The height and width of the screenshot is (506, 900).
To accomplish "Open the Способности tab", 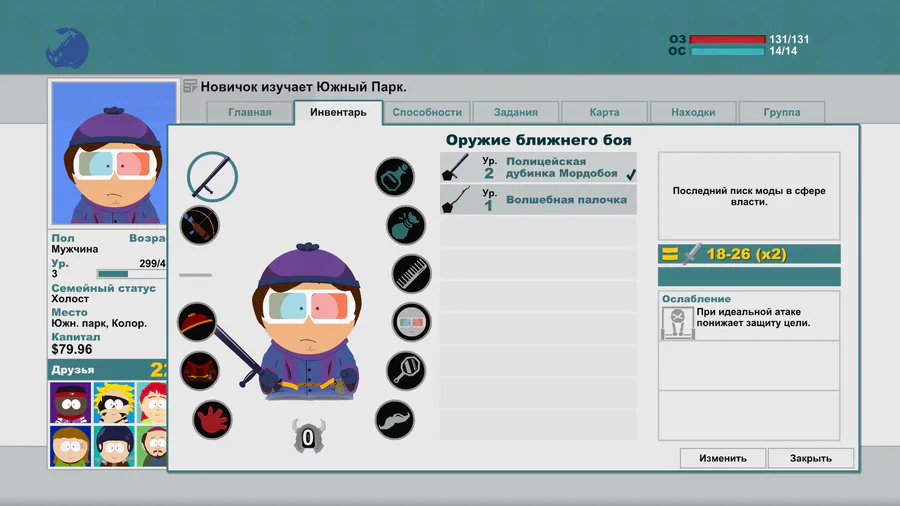I will click(427, 112).
